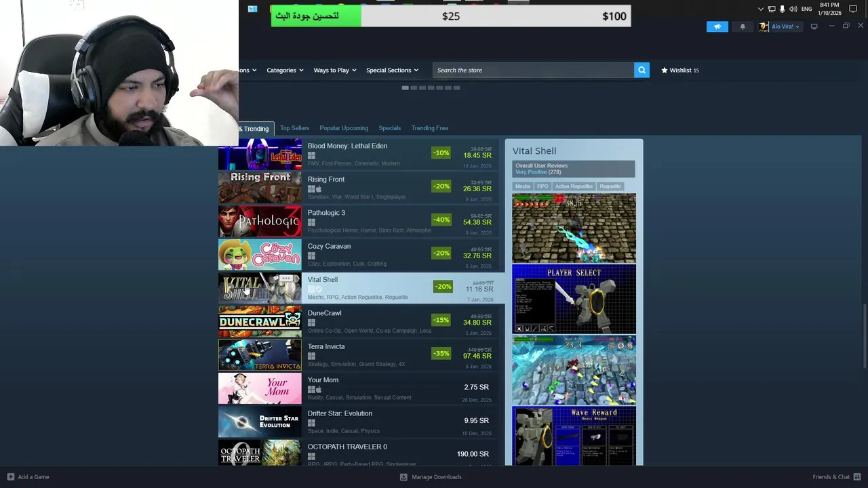The height and width of the screenshot is (488, 868).
Task: Click the Action Roguelike tag in preview panel
Action: tap(574, 186)
